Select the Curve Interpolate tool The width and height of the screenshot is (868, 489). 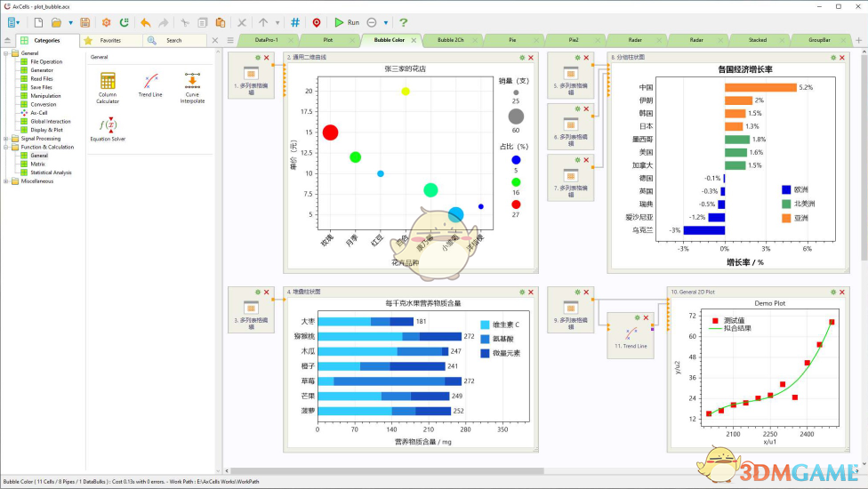pos(192,88)
